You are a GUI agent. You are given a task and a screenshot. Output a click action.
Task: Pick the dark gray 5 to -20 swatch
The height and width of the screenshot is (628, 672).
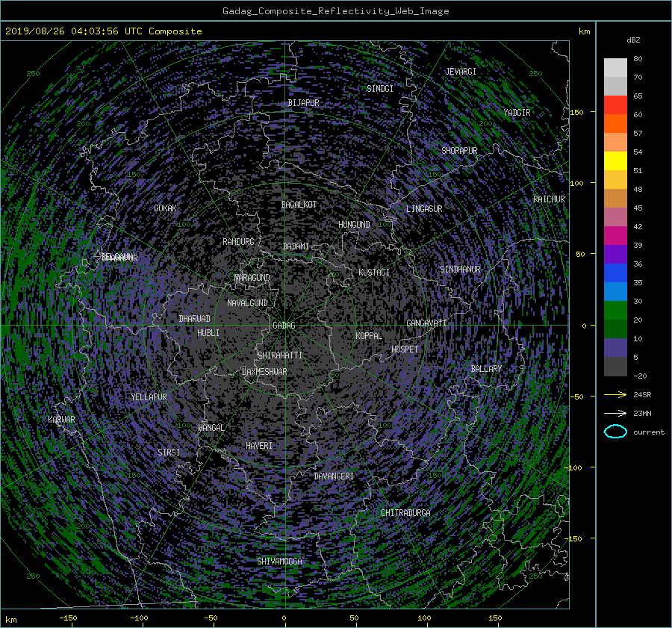[615, 367]
